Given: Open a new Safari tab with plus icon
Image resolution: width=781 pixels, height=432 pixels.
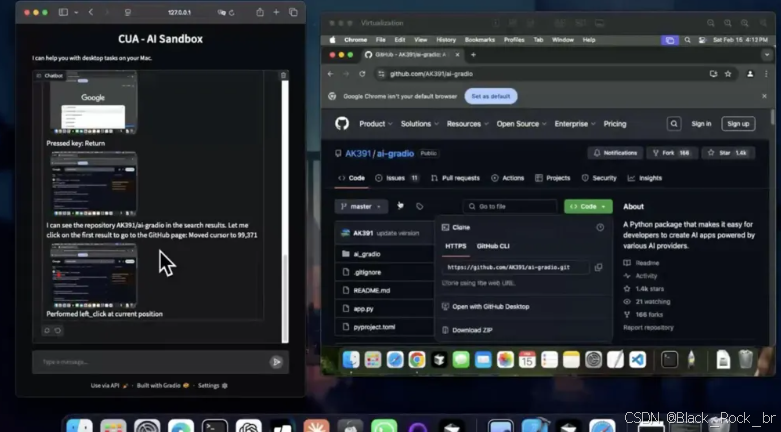Looking at the screenshot, I should pos(276,12).
